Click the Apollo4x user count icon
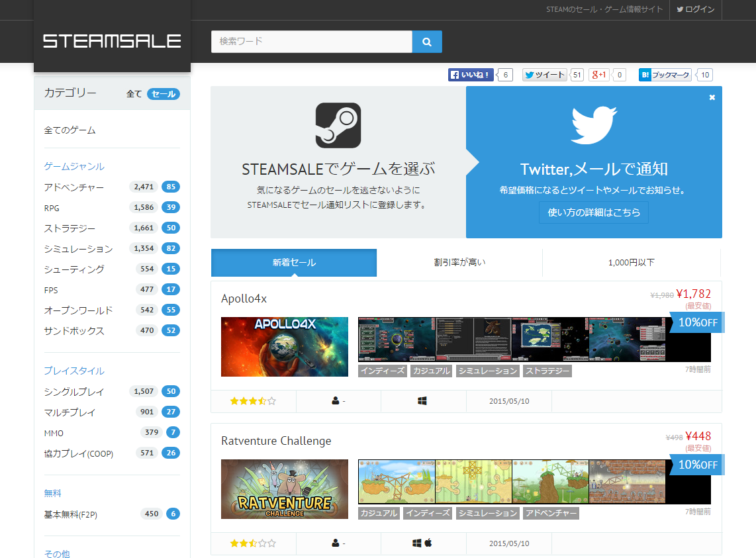Viewport: 756px width, 558px height. click(336, 400)
